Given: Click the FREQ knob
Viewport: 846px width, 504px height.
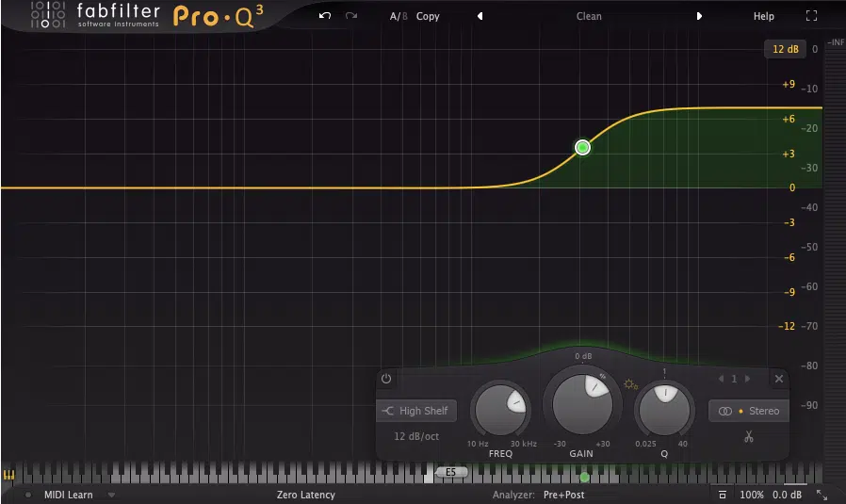Looking at the screenshot, I should 500,410.
